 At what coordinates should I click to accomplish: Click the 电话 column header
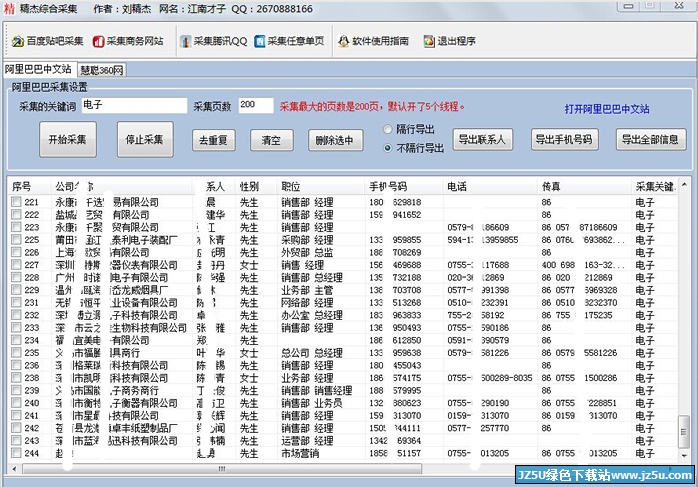coord(491,187)
